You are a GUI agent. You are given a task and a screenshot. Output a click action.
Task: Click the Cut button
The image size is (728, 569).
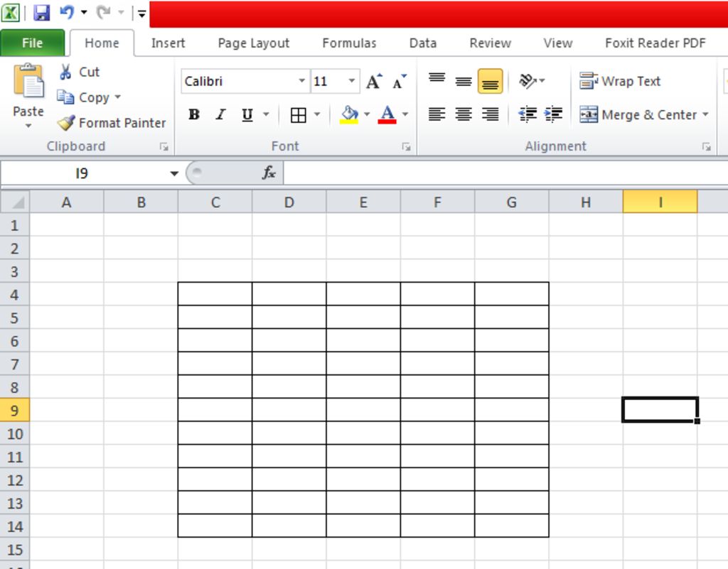[x=79, y=72]
